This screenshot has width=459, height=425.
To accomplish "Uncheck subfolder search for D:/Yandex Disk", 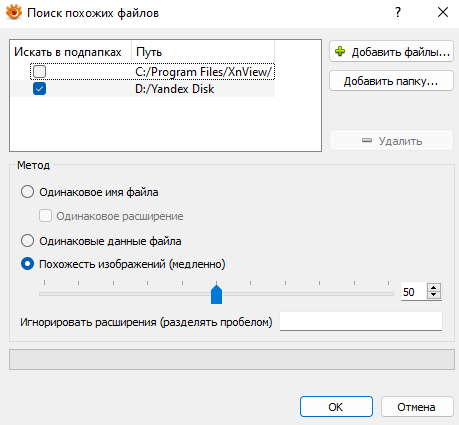I will (39, 89).
